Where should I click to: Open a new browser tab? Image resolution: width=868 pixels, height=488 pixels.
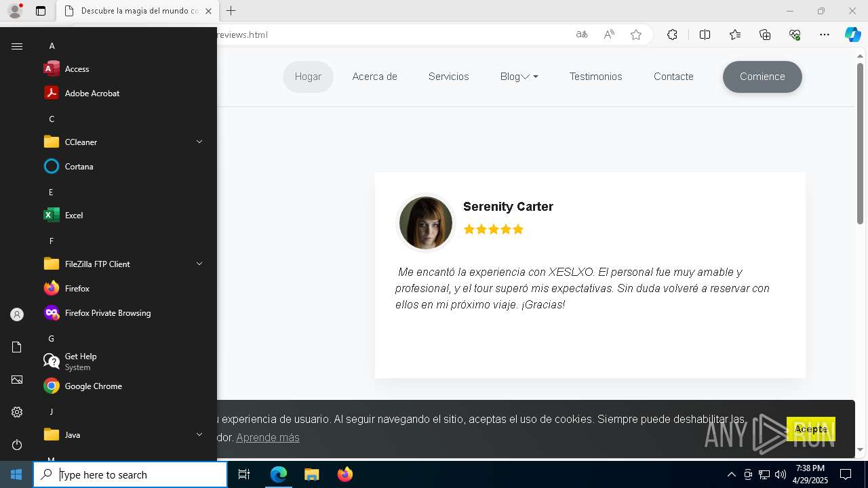pos(231,11)
